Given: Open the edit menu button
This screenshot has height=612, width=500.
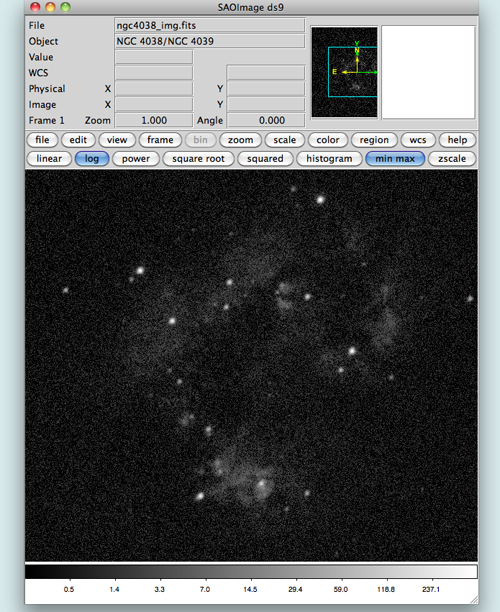Looking at the screenshot, I should pos(78,140).
